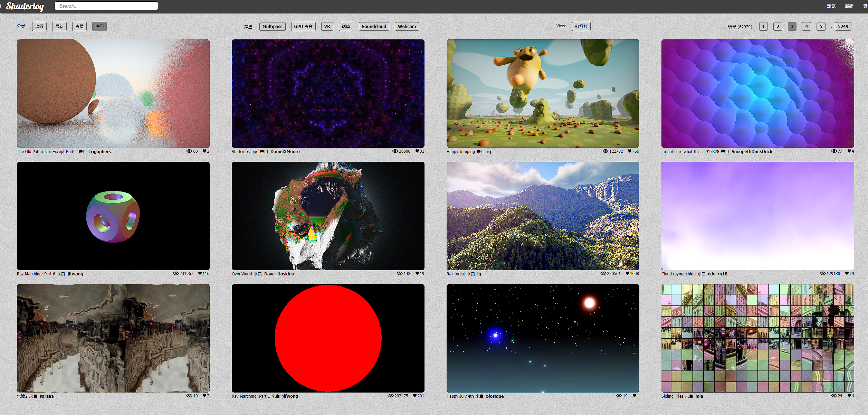This screenshot has width=868, height=415.
Task: Click the heart icon under Ray Marching: Part 6
Action: tap(200, 274)
